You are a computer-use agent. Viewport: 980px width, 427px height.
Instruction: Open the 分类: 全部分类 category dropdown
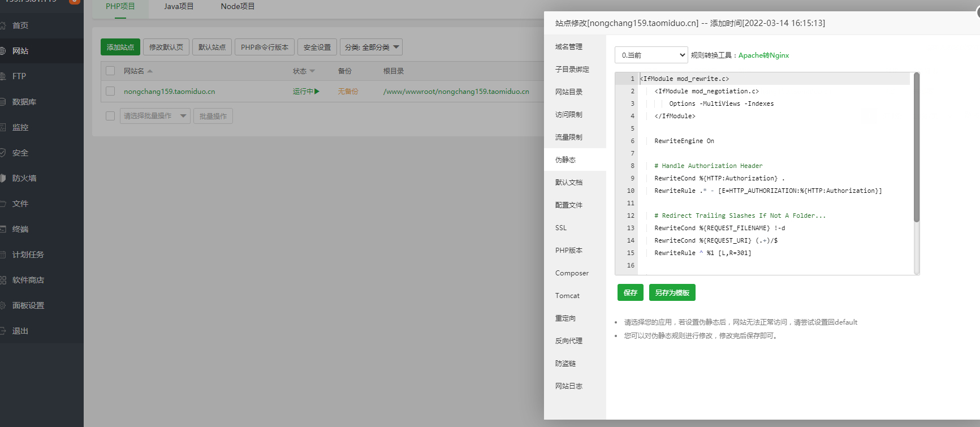371,47
